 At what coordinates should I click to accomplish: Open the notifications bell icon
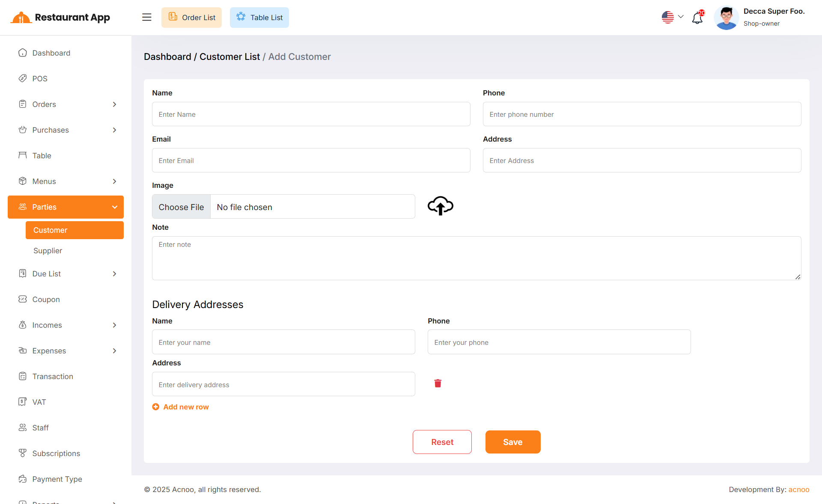pyautogui.click(x=697, y=18)
